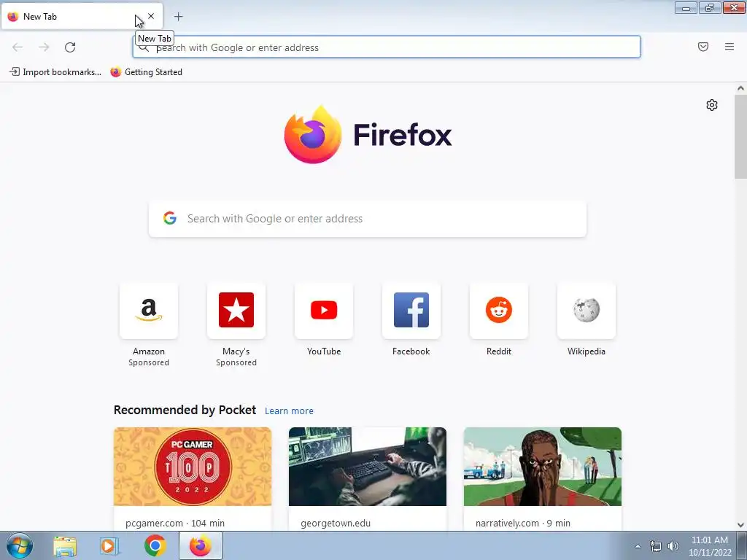The image size is (747, 560).
Task: Open PC Gamer Top 100 article thumbnail
Action: [193, 467]
